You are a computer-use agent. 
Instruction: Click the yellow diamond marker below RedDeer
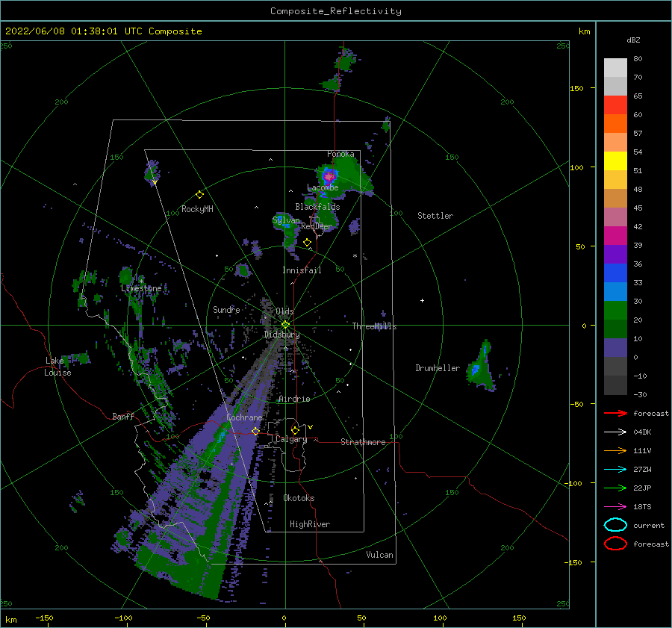(x=307, y=243)
